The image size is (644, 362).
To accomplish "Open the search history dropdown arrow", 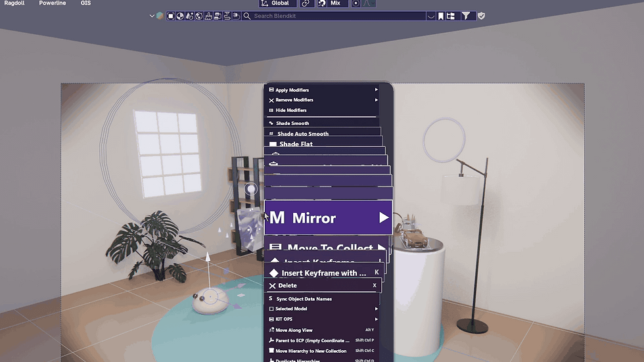I will 430,16.
